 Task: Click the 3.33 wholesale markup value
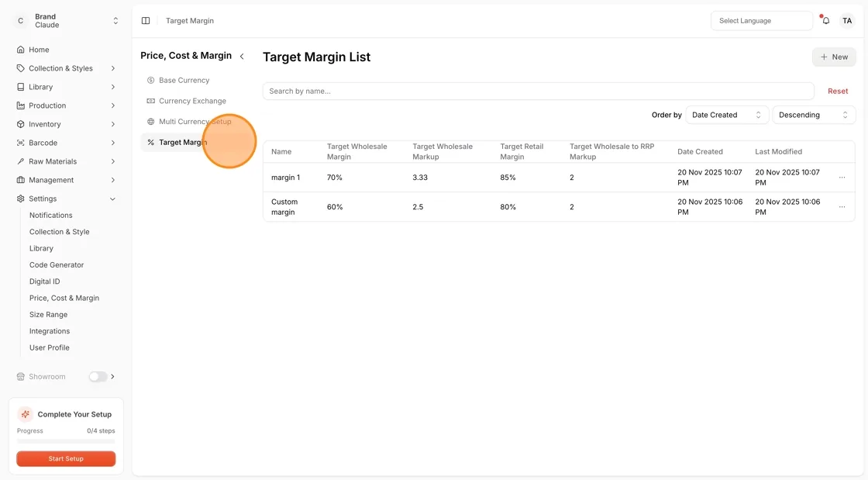pos(420,178)
